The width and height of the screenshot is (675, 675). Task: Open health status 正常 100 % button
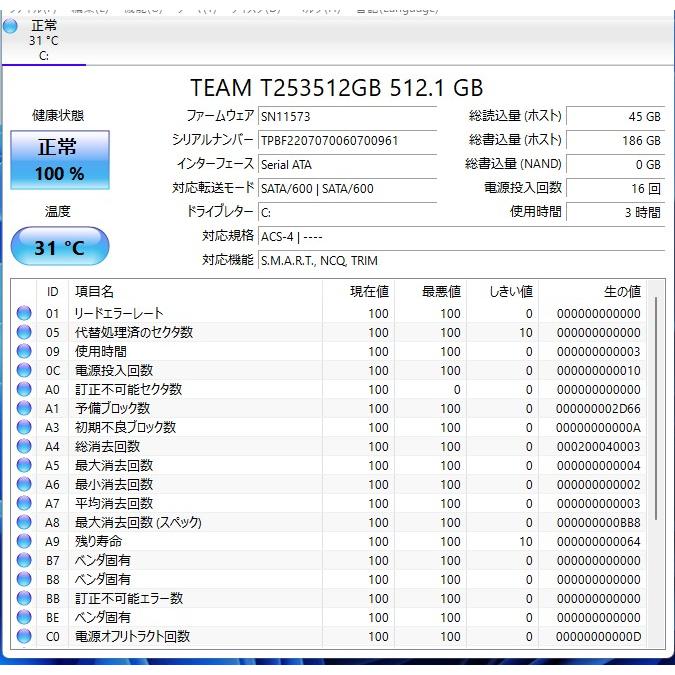60,160
